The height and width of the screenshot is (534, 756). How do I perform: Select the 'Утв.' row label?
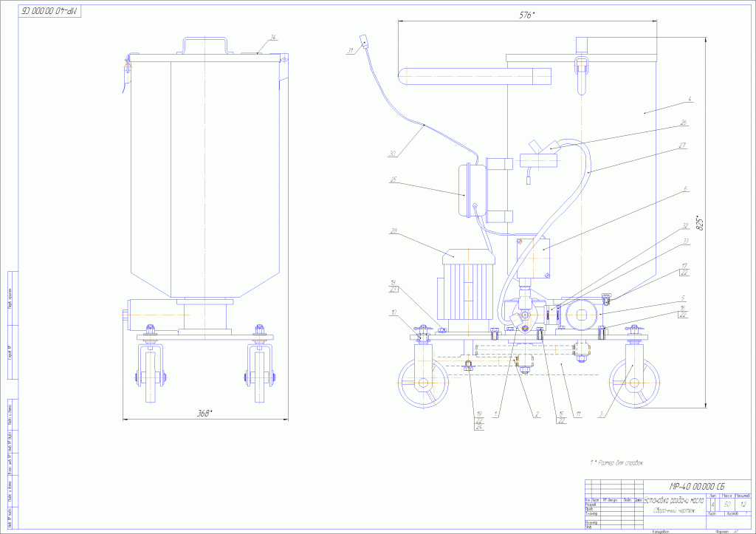click(588, 527)
